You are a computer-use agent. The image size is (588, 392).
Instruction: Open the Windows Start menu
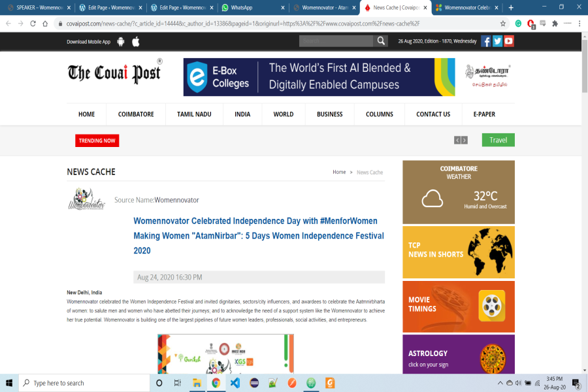pyautogui.click(x=9, y=383)
